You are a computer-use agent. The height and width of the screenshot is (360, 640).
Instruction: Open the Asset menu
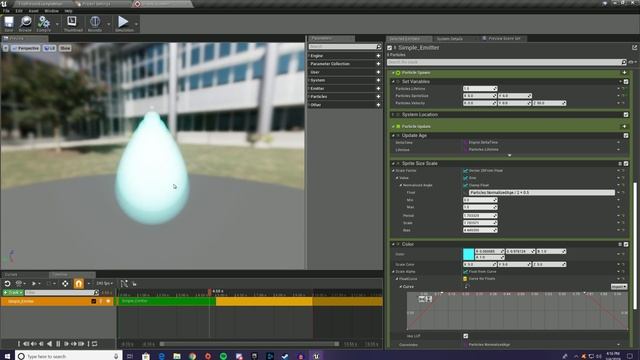tap(34, 11)
